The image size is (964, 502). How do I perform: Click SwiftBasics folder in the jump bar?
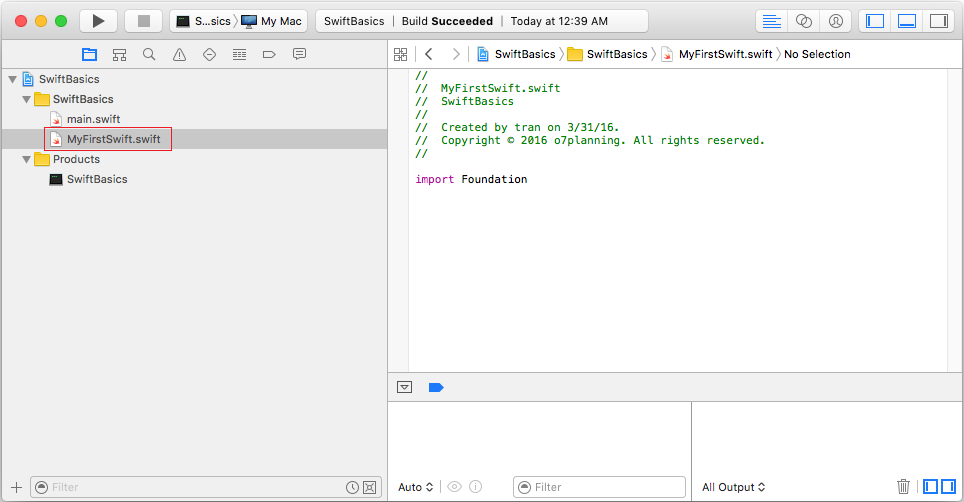[607, 55]
